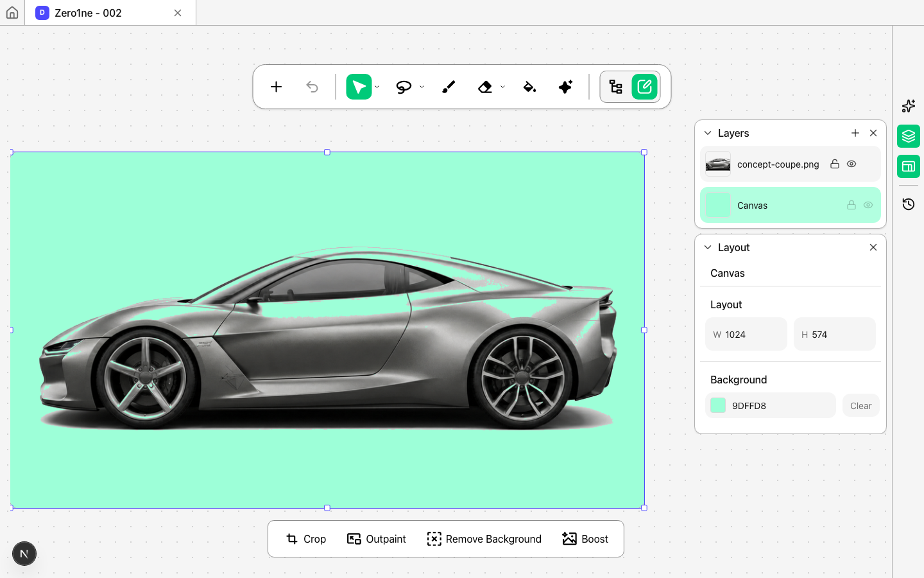Click the plus add button in toolbar

[276, 87]
